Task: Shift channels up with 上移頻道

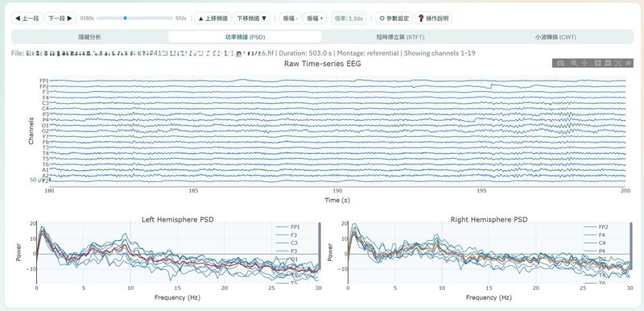Action: (x=213, y=18)
